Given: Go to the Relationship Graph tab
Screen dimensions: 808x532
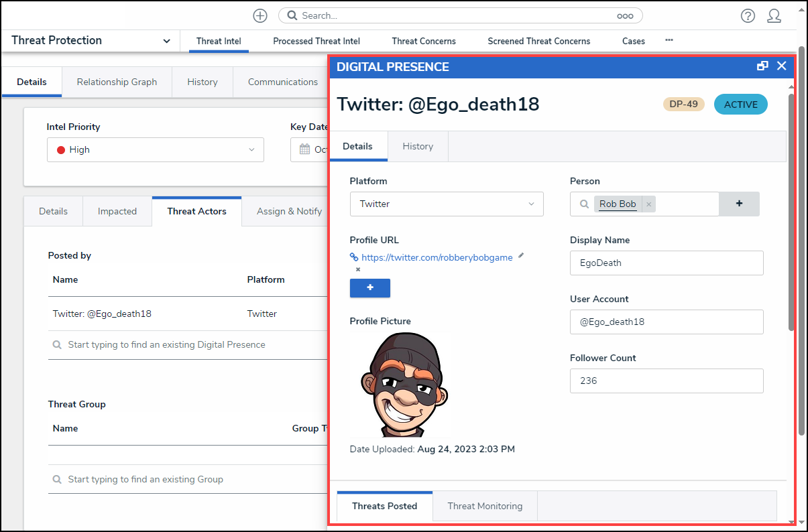Looking at the screenshot, I should (x=117, y=82).
